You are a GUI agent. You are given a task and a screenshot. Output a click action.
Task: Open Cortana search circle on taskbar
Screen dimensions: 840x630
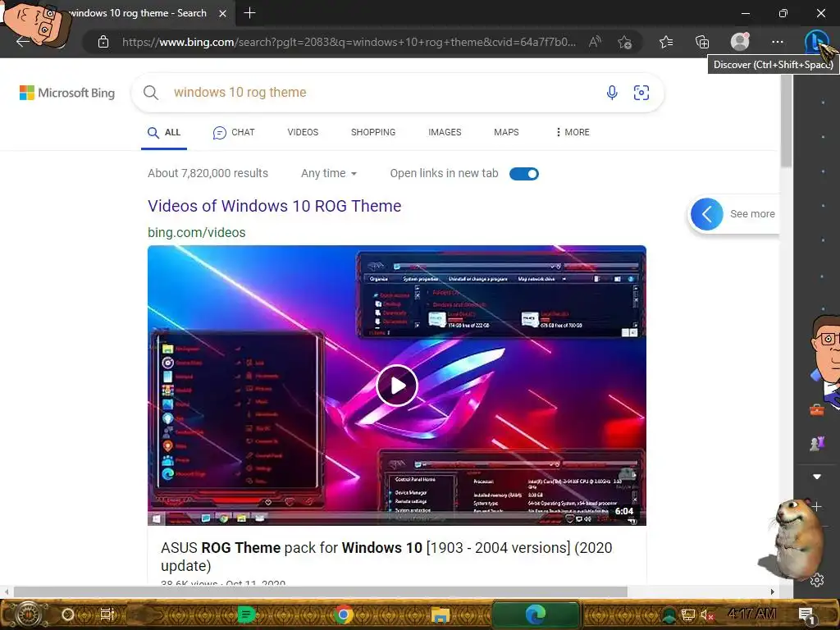coord(68,614)
